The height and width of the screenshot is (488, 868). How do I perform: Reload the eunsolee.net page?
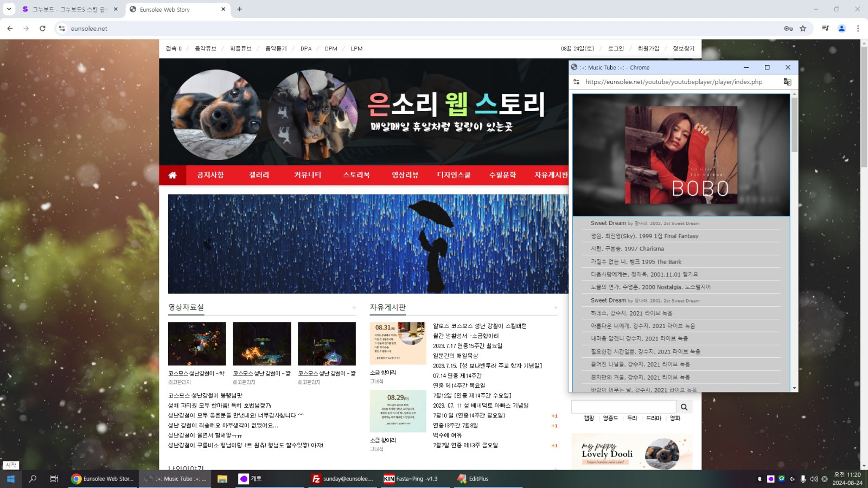(x=42, y=28)
